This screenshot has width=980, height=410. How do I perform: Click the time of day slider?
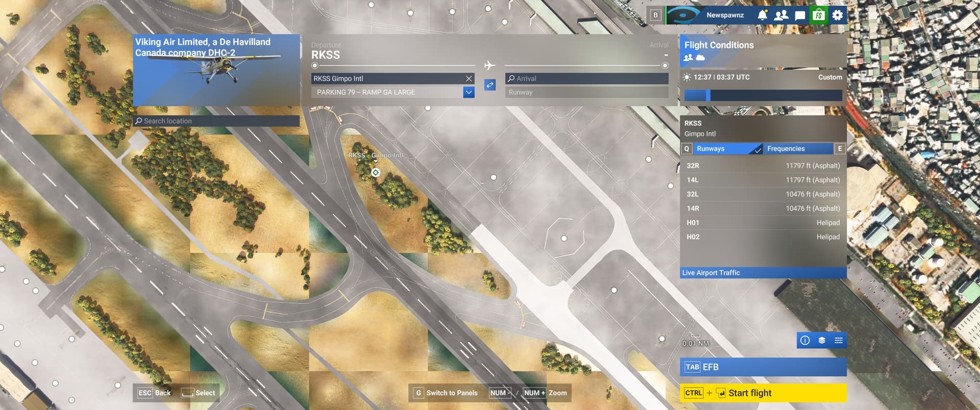[x=763, y=95]
